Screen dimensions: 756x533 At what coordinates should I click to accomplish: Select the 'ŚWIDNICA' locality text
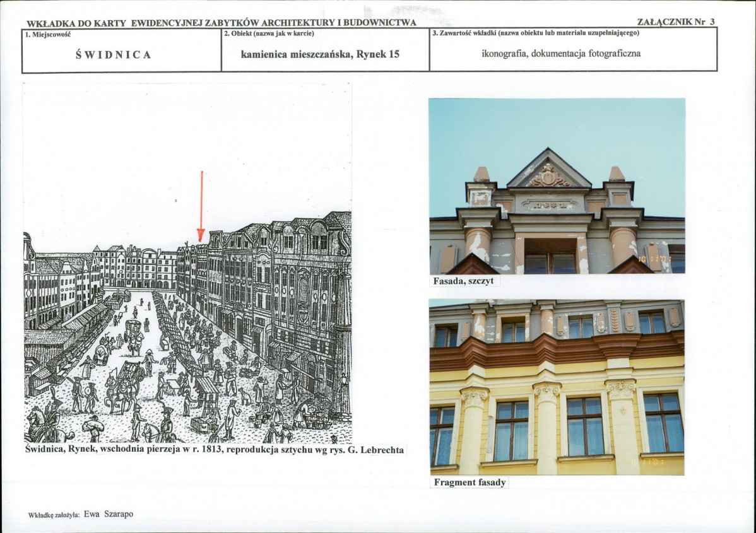[114, 55]
